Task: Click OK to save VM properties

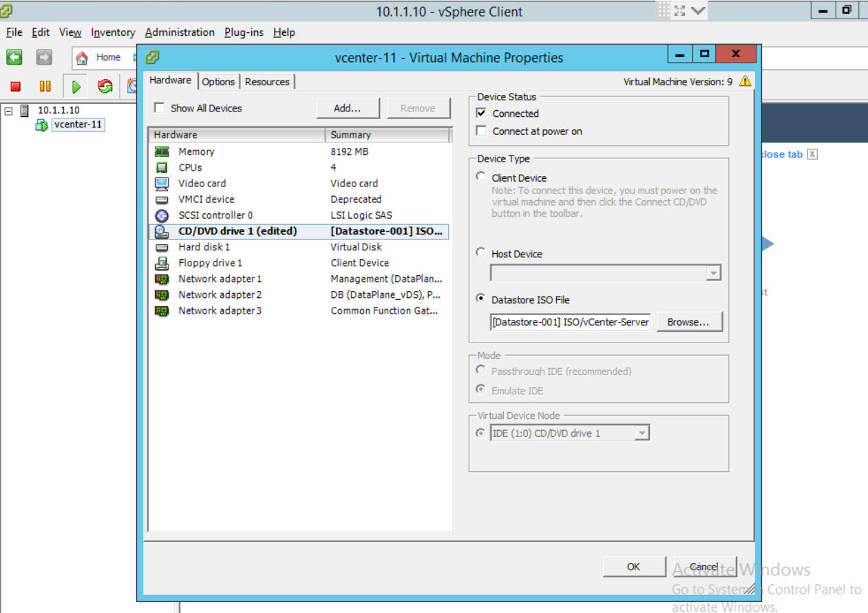Action: click(x=633, y=567)
